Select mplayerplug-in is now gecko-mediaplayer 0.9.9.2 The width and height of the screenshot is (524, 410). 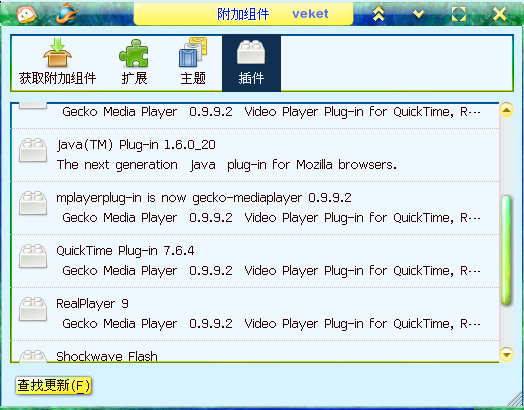pos(255,208)
